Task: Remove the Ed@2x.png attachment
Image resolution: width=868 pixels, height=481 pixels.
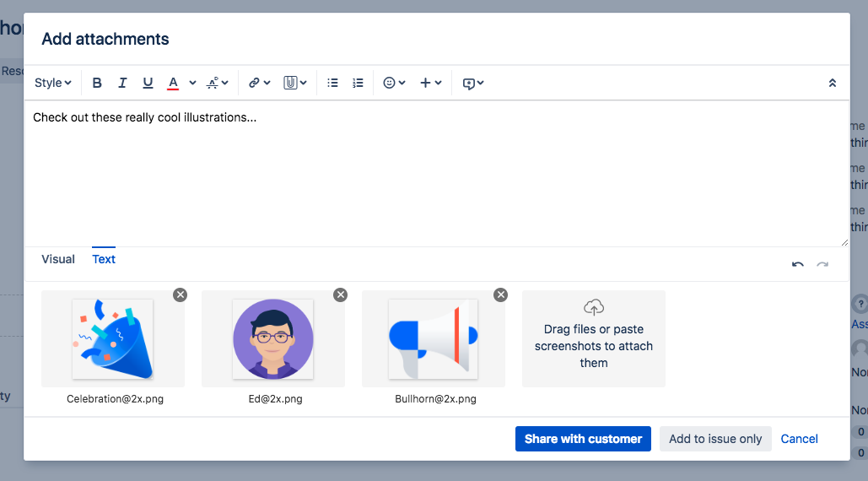Action: [x=340, y=295]
